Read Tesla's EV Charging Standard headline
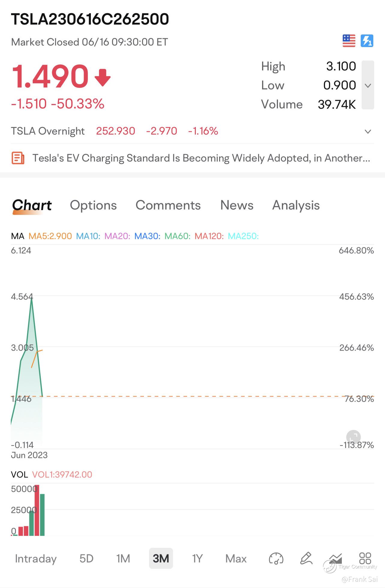The width and height of the screenshot is (385, 588). (201, 158)
